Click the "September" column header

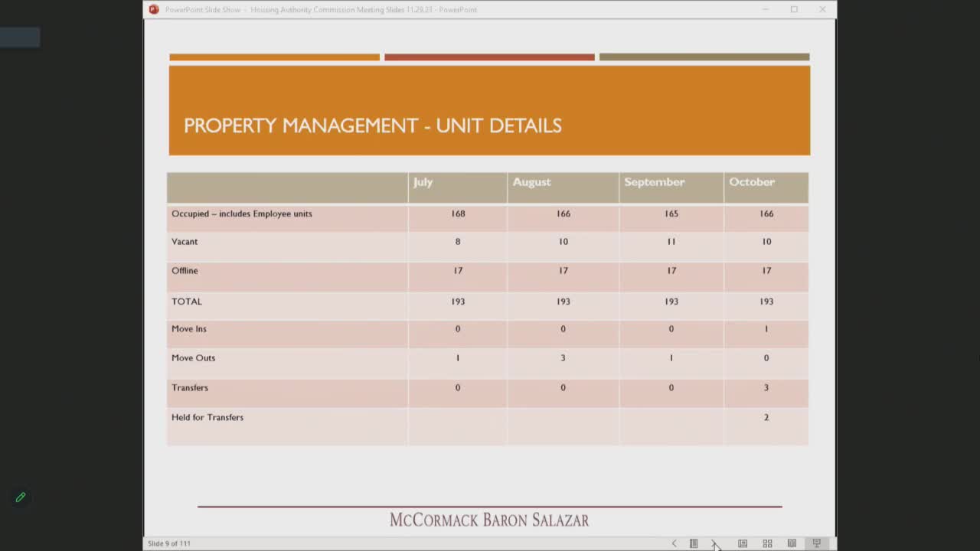coord(654,182)
